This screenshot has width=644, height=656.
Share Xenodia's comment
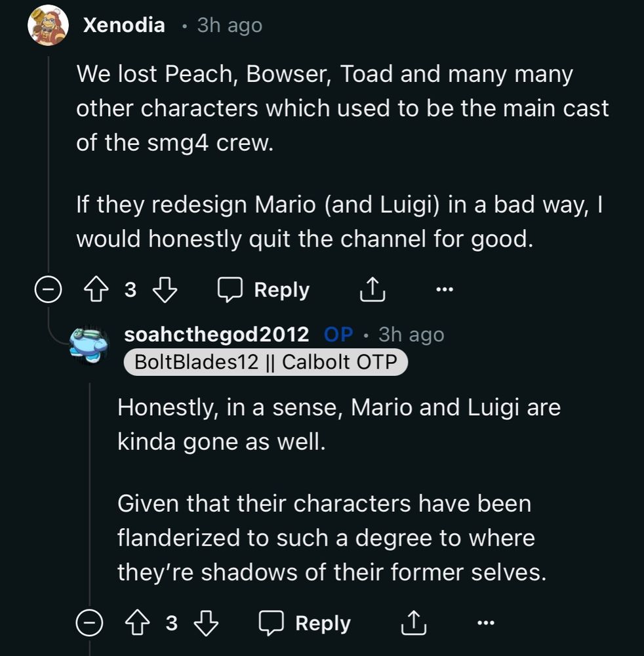coord(372,289)
